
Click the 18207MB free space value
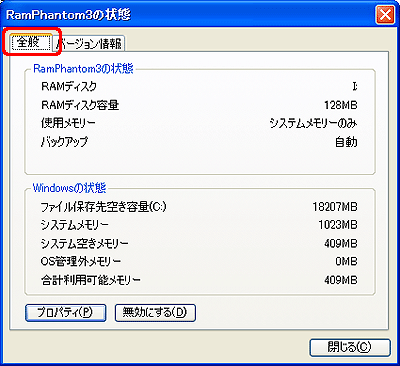(x=335, y=207)
